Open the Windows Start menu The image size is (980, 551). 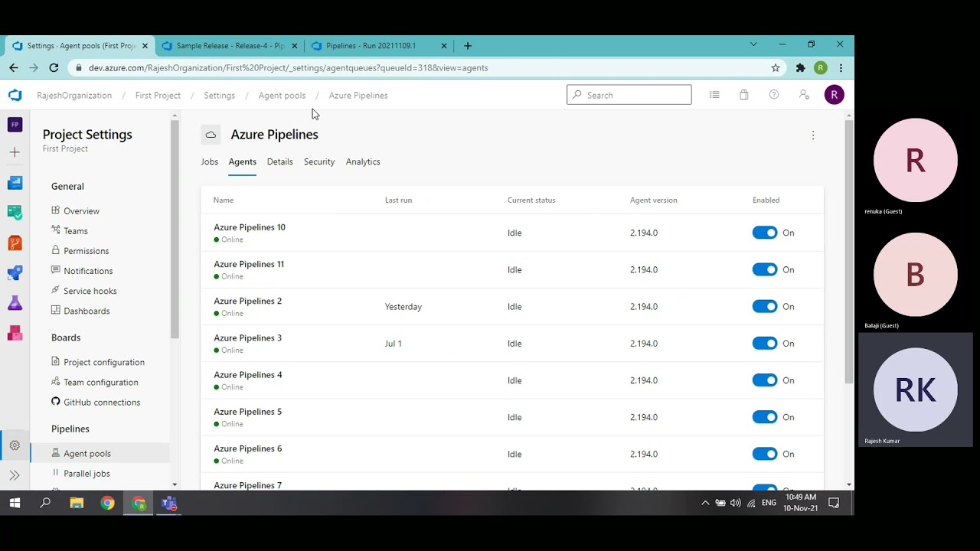coord(15,503)
